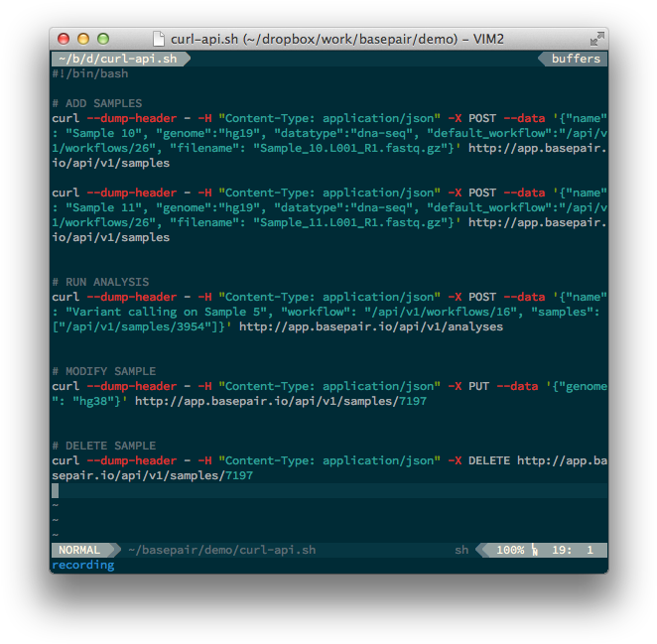
Task: Click the 'recording' message
Action: pyautogui.click(x=83, y=565)
